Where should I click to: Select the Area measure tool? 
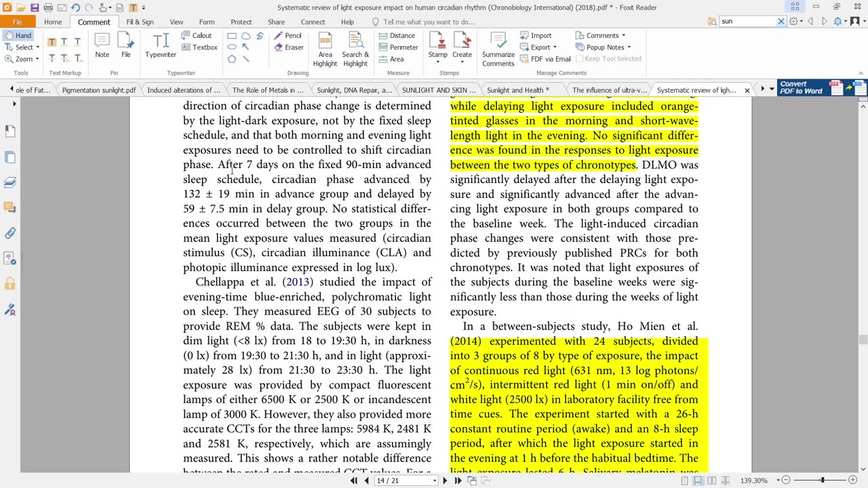click(391, 59)
